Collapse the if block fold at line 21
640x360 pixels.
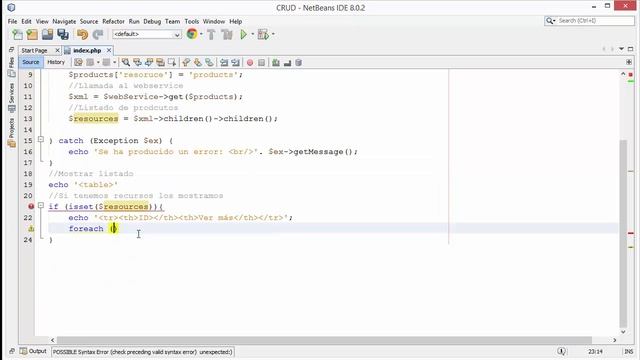pyautogui.click(x=40, y=205)
